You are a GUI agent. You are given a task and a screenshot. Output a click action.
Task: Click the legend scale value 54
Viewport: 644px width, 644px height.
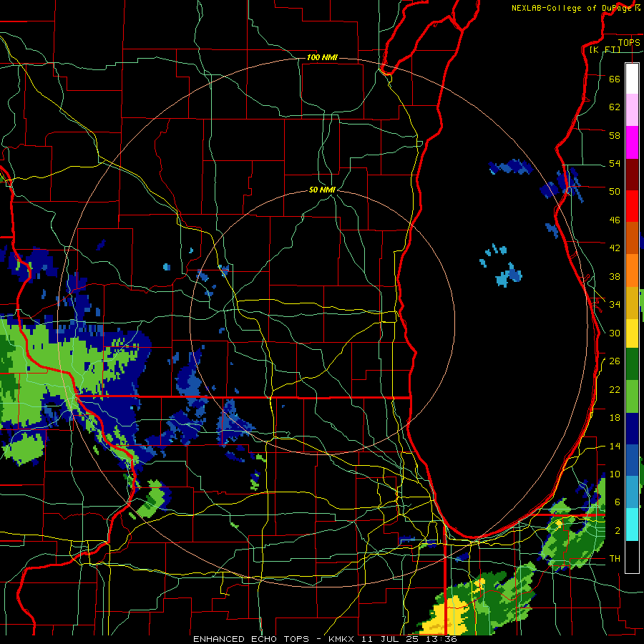[615, 163]
